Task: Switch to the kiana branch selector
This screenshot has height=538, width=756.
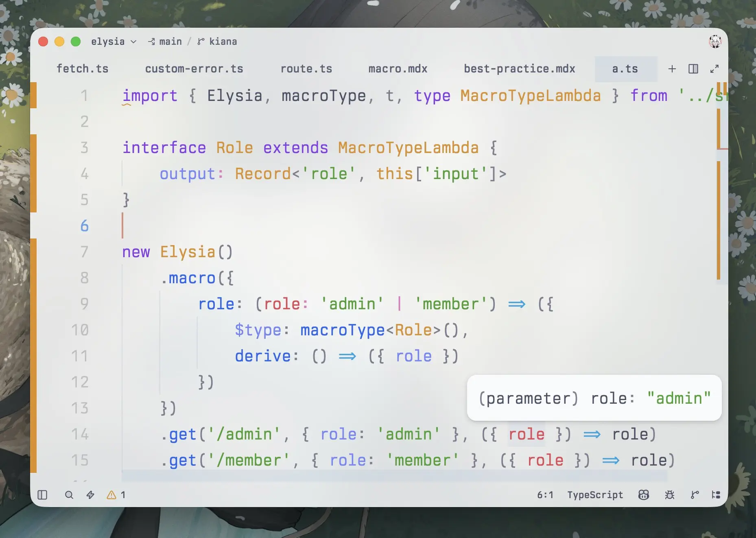Action: click(x=217, y=42)
